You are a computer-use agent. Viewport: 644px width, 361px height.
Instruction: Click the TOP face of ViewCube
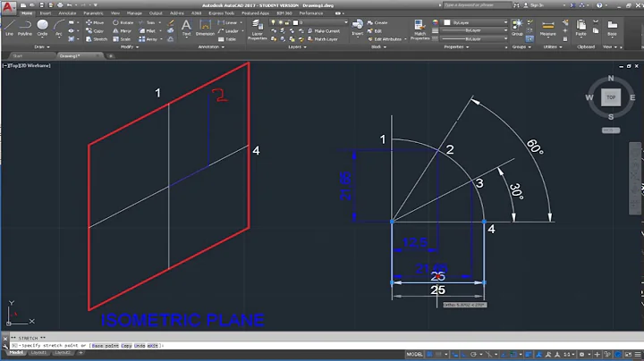pos(611,97)
